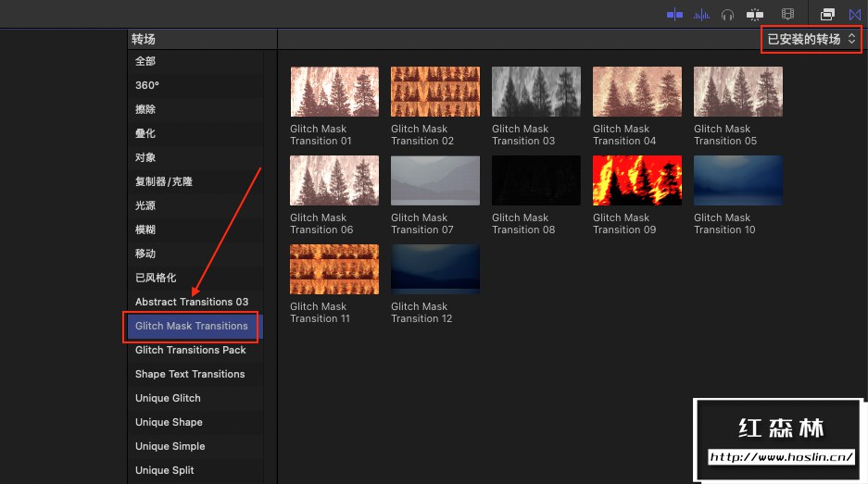Viewport: 868px width, 484px height.
Task: Toggle the snapping icon in toolbar
Action: 674,15
